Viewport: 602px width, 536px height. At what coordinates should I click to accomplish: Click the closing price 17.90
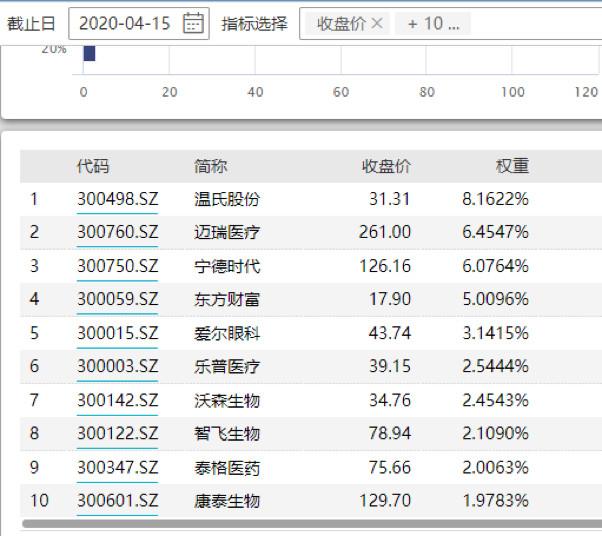click(x=390, y=299)
